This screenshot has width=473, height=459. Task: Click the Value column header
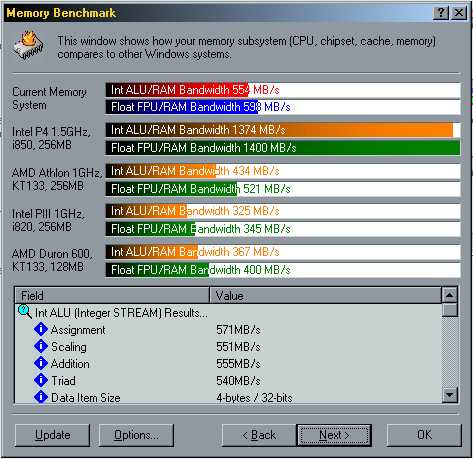pos(325,295)
